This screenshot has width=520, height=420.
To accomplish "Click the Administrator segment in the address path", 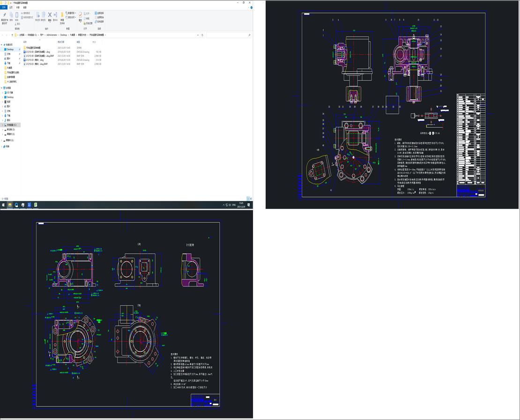I will pos(52,35).
